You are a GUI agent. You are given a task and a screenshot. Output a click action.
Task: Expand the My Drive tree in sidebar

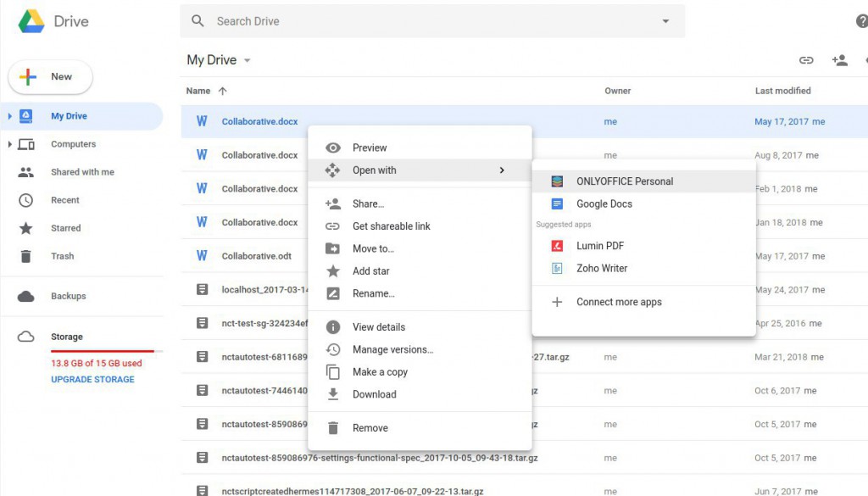point(9,116)
